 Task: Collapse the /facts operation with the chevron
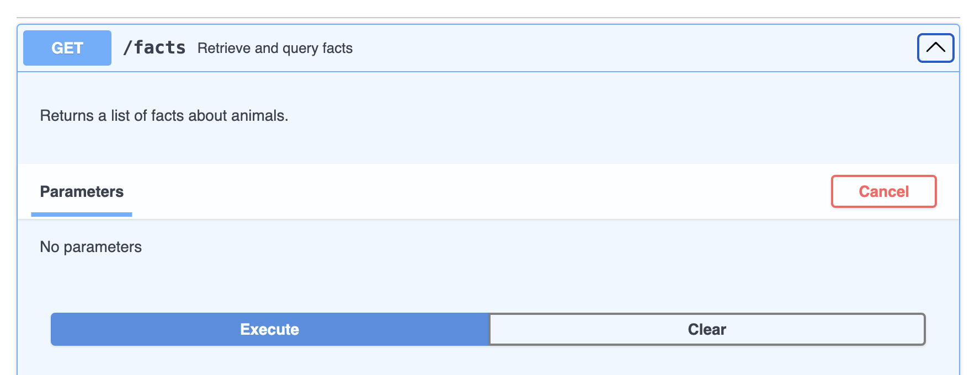tap(935, 48)
